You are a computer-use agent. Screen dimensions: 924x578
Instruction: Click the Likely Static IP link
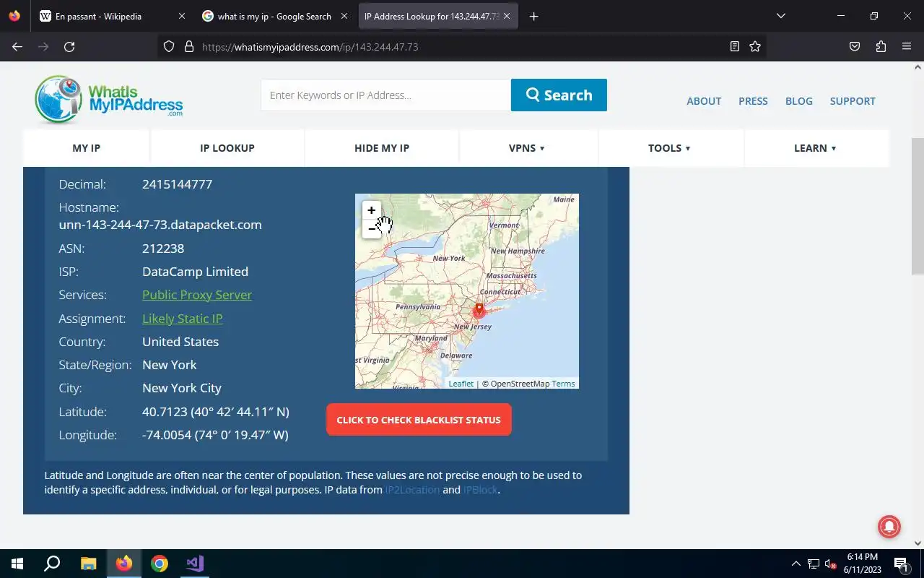tap(182, 319)
